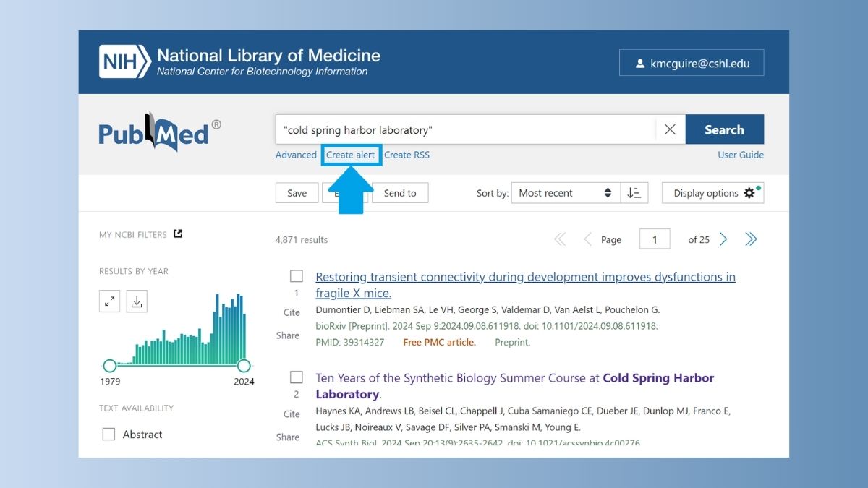Image resolution: width=868 pixels, height=488 pixels.
Task: Select the checkbox for result 2
Action: coord(297,377)
